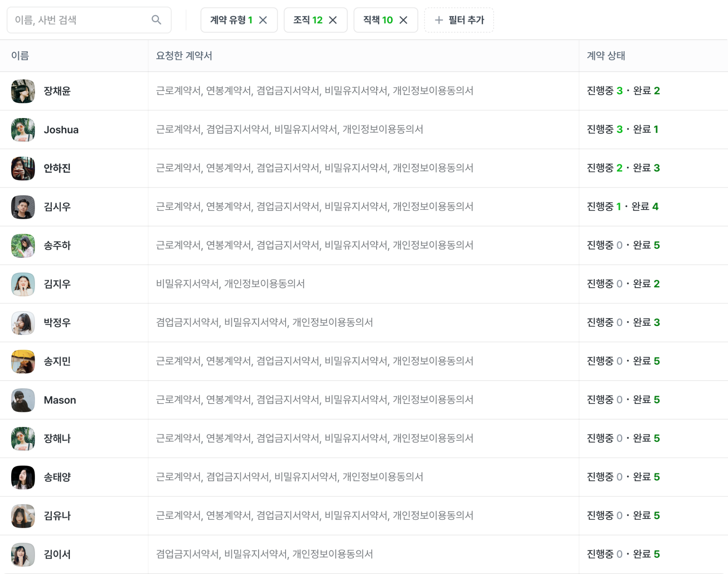Remove the 계약 유형 filter with X
The image size is (728, 574).
tap(263, 20)
